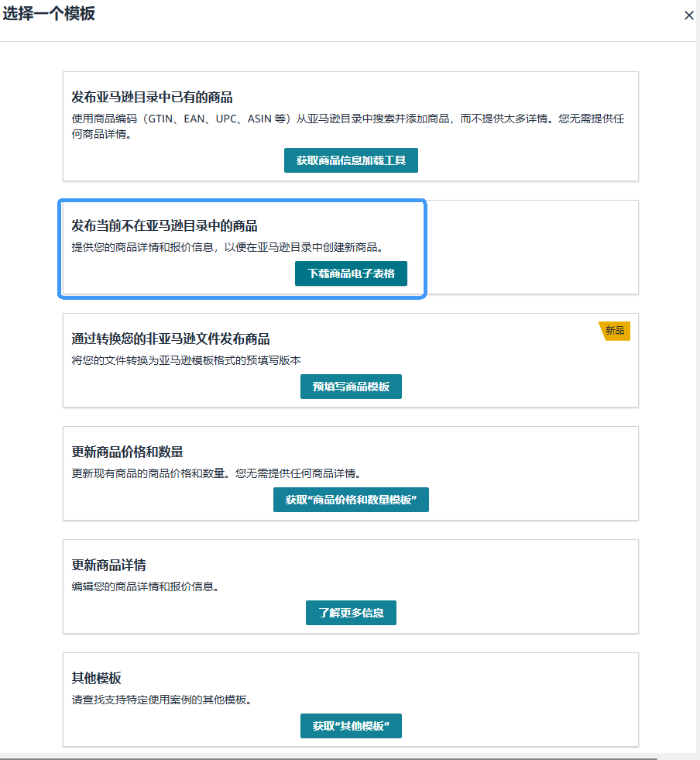Close the 选择一个模板 dialog with X
700x760 pixels.
pos(688,15)
